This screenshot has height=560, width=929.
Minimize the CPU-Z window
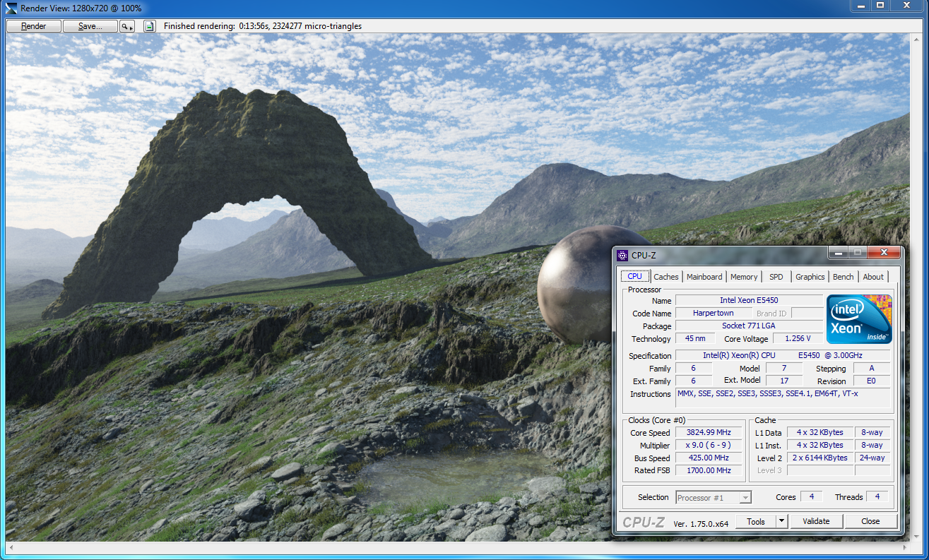[838, 252]
